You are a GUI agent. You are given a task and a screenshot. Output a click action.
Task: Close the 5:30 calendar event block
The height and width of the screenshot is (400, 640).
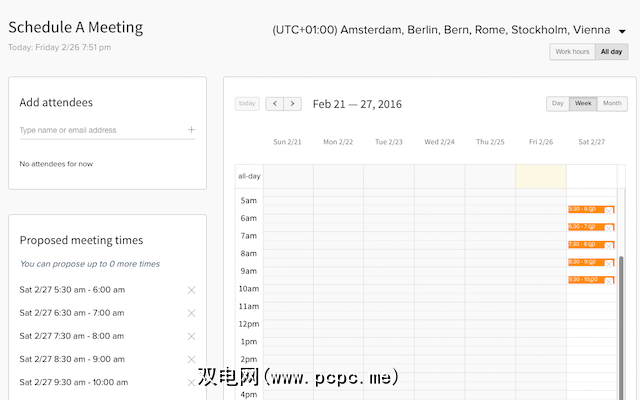(609, 210)
